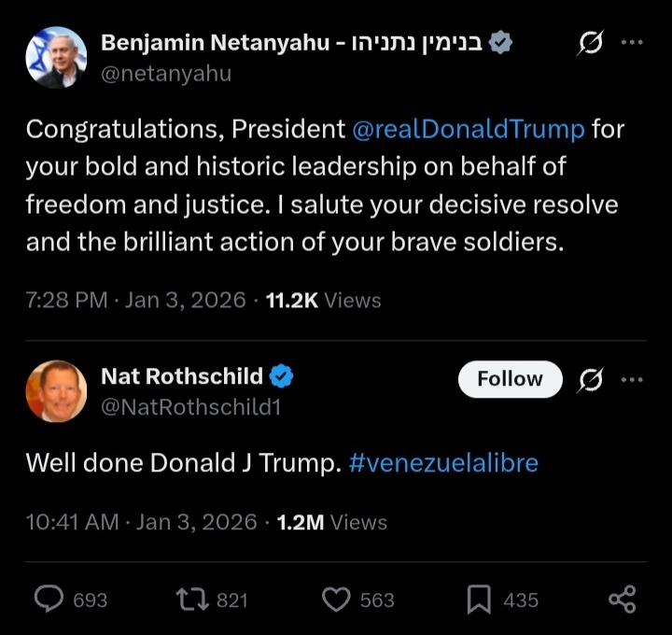Click the Grok icon on Netanyahu's post

tap(590, 44)
